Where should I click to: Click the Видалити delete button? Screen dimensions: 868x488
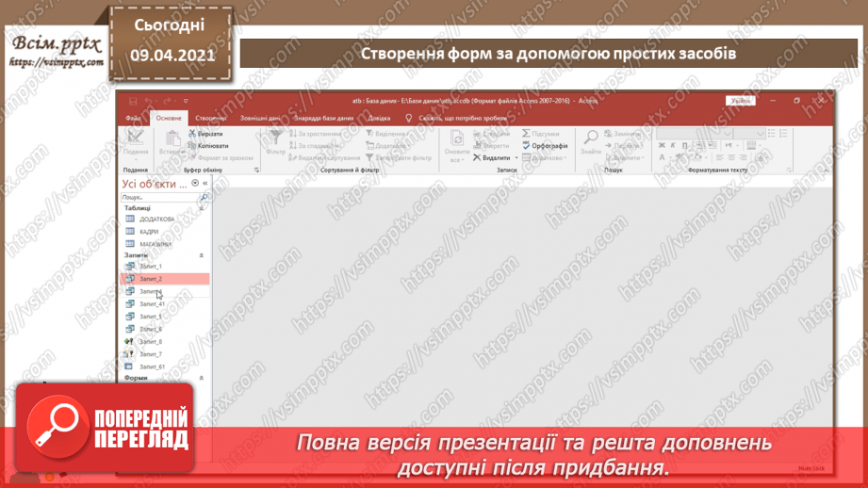pyautogui.click(x=491, y=158)
